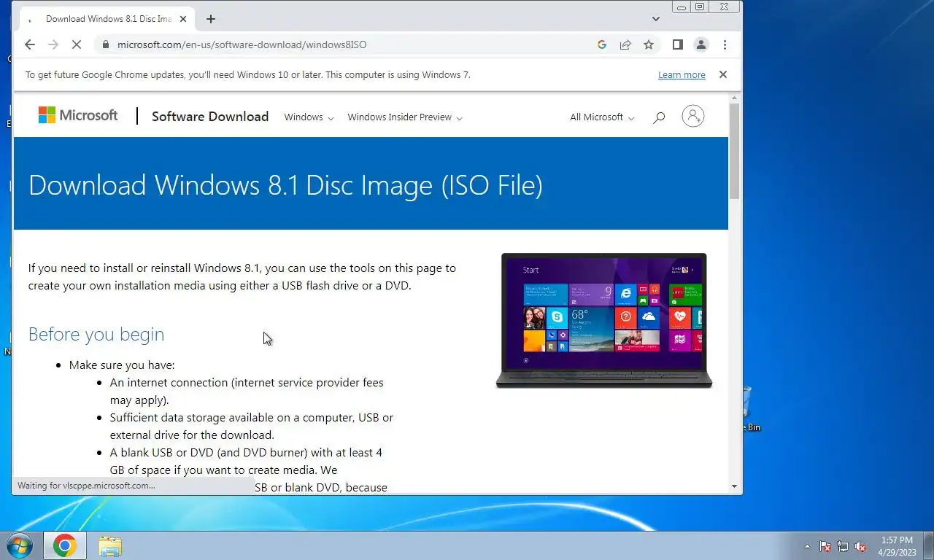
Task: Click the forward navigation arrow
Action: coord(53,44)
